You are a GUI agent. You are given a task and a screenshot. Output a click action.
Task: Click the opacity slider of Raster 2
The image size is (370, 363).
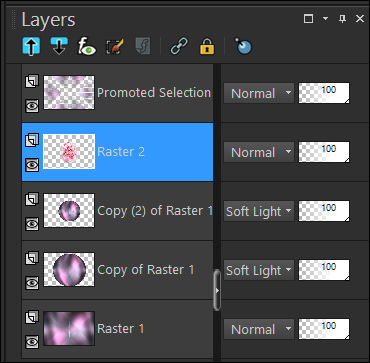click(324, 152)
